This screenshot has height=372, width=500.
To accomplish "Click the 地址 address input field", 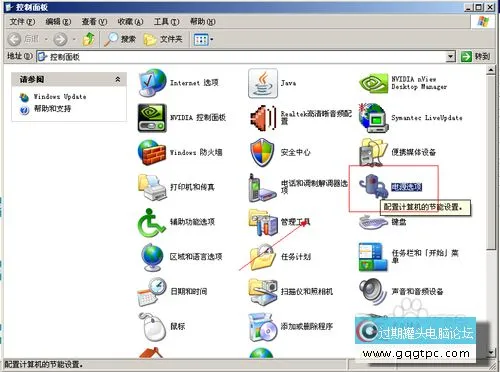I will pyautogui.click(x=241, y=57).
